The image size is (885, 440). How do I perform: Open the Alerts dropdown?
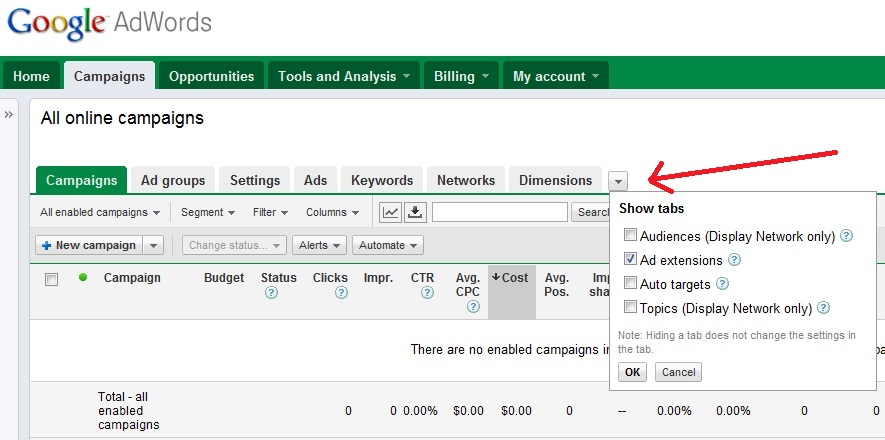[x=319, y=245]
